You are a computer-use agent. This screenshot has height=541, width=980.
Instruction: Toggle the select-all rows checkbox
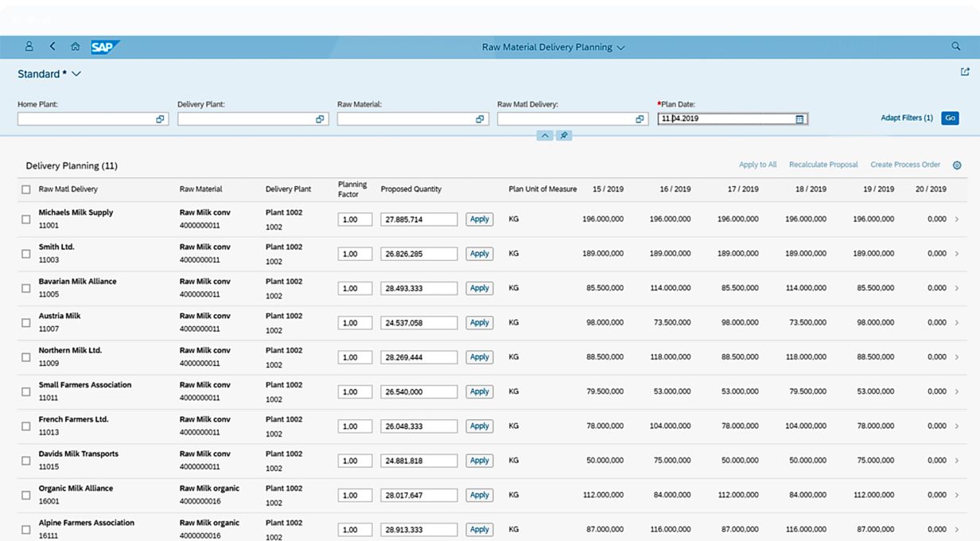[x=26, y=189]
